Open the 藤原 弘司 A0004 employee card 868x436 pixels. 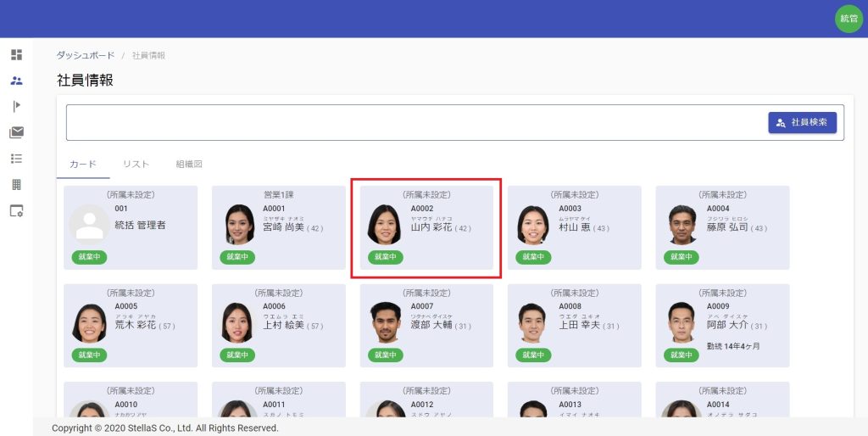[x=722, y=228]
